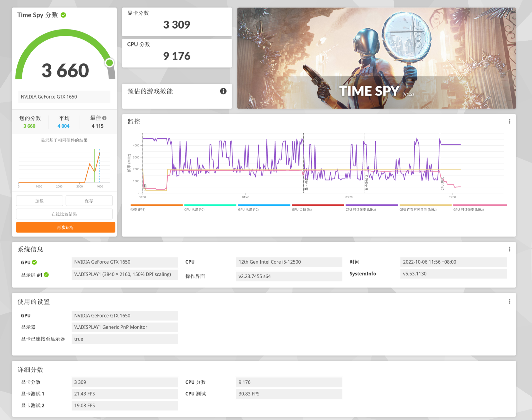
Task: Click the orange Run Again button
Action: point(65,227)
